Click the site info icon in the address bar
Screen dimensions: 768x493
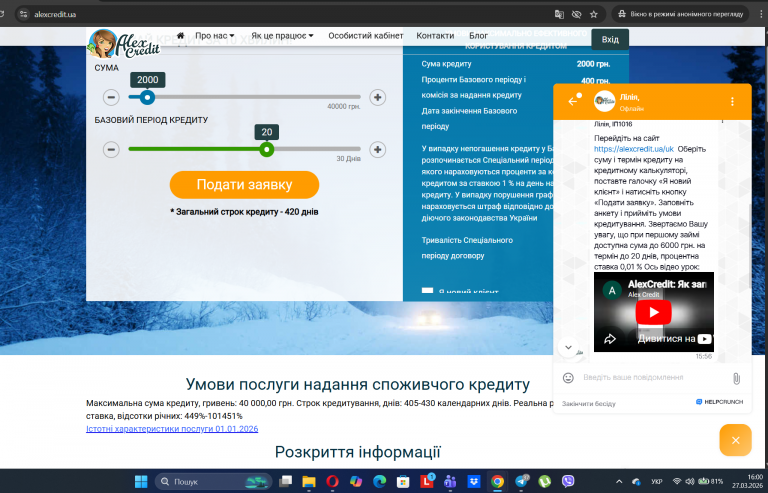[23, 14]
